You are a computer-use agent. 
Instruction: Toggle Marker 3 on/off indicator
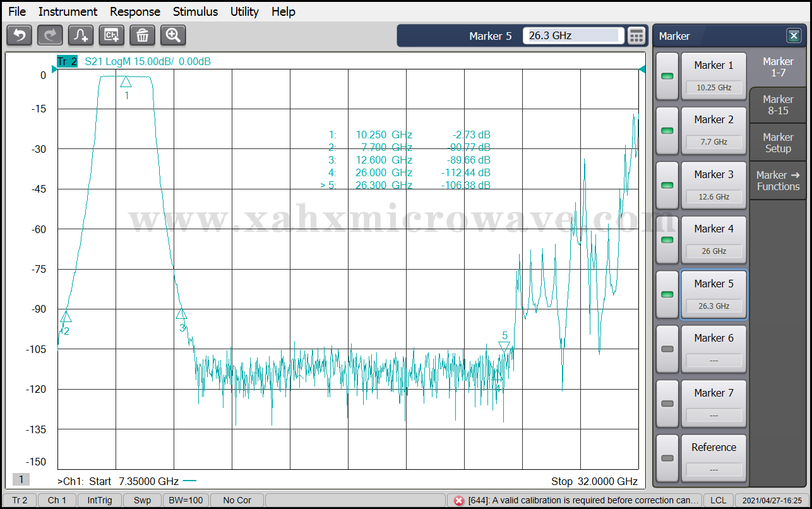667,186
